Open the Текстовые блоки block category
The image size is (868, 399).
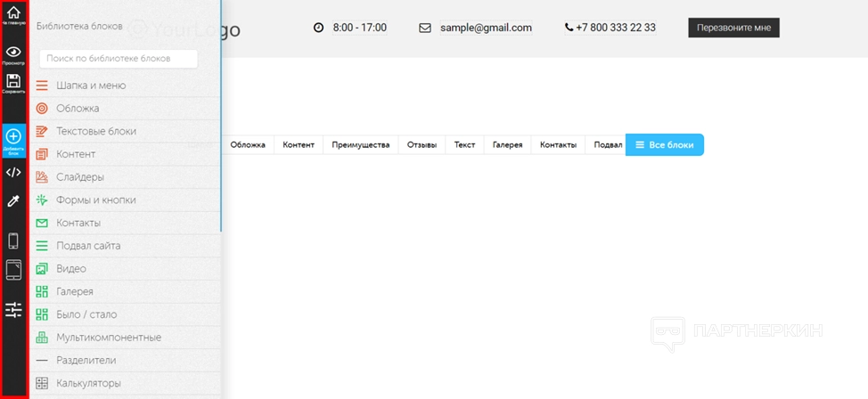tap(125, 132)
